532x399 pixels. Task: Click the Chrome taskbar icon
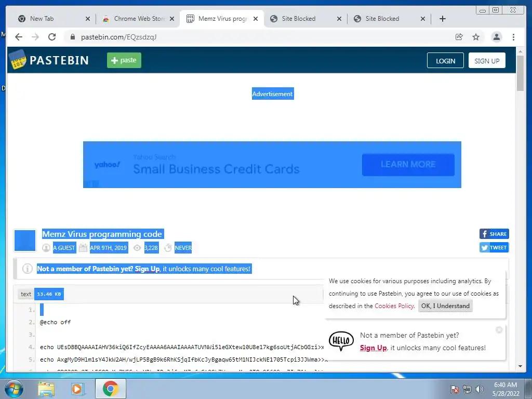point(110,389)
